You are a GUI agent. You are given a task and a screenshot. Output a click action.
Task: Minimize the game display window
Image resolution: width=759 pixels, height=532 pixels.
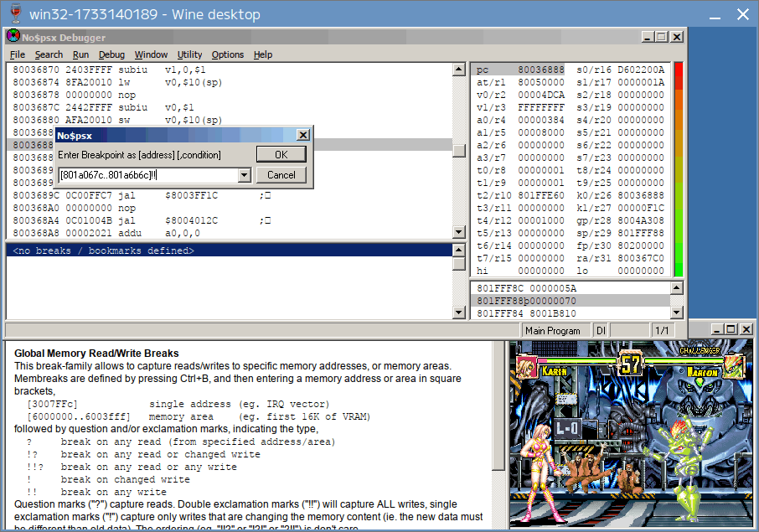point(717,329)
